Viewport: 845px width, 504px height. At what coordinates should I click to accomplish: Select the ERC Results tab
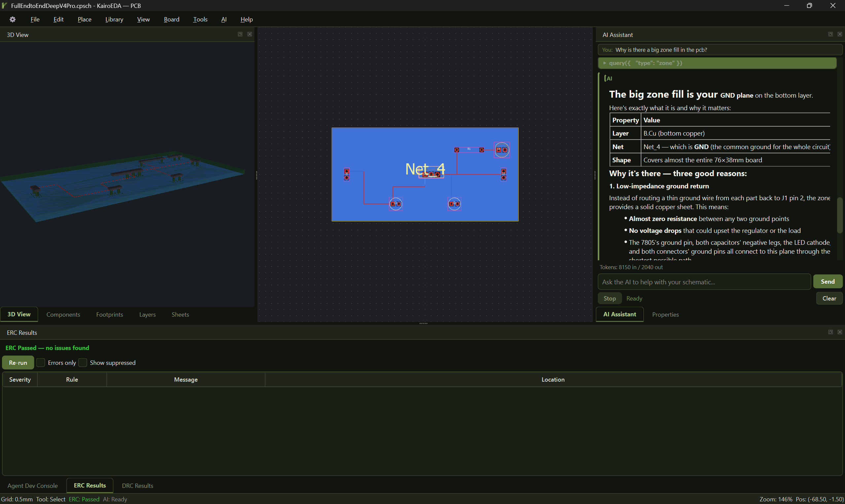coord(90,485)
